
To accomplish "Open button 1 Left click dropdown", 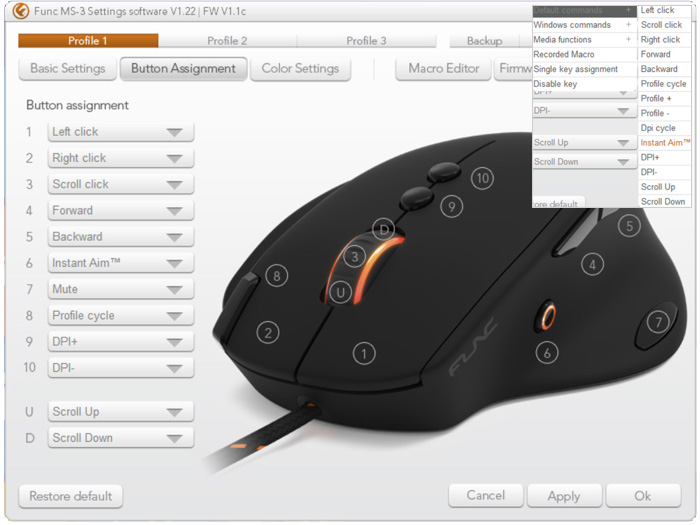I will 121,132.
